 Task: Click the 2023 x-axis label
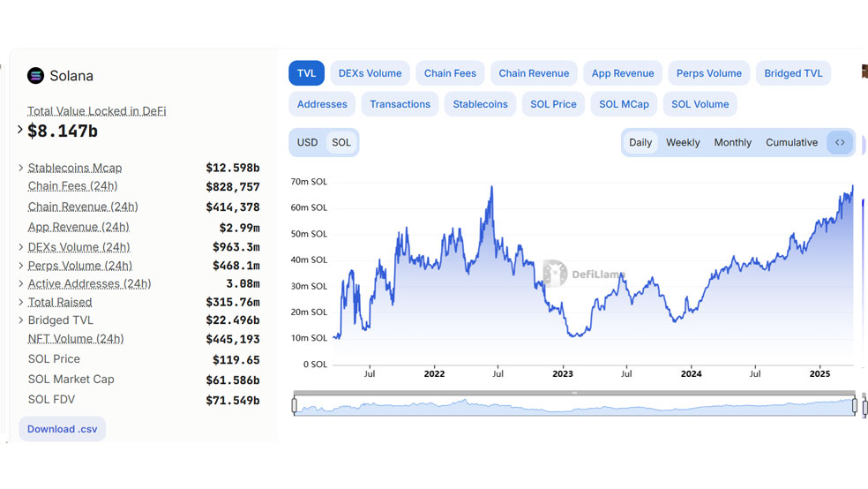pos(563,373)
